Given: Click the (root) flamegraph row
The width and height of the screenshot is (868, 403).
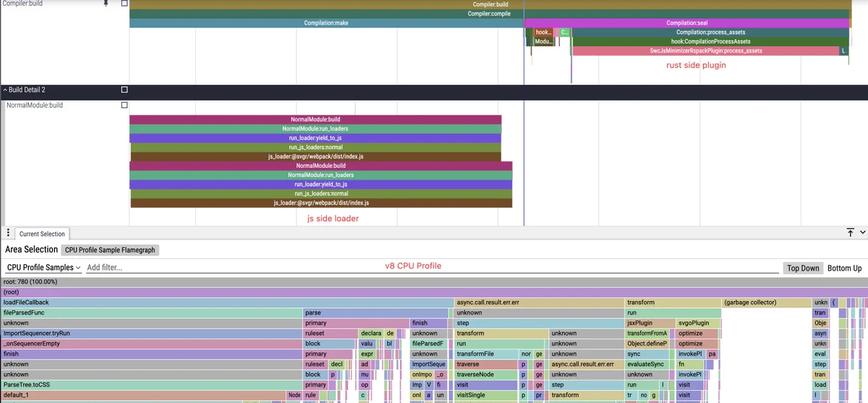Looking at the screenshot, I should pos(434,292).
